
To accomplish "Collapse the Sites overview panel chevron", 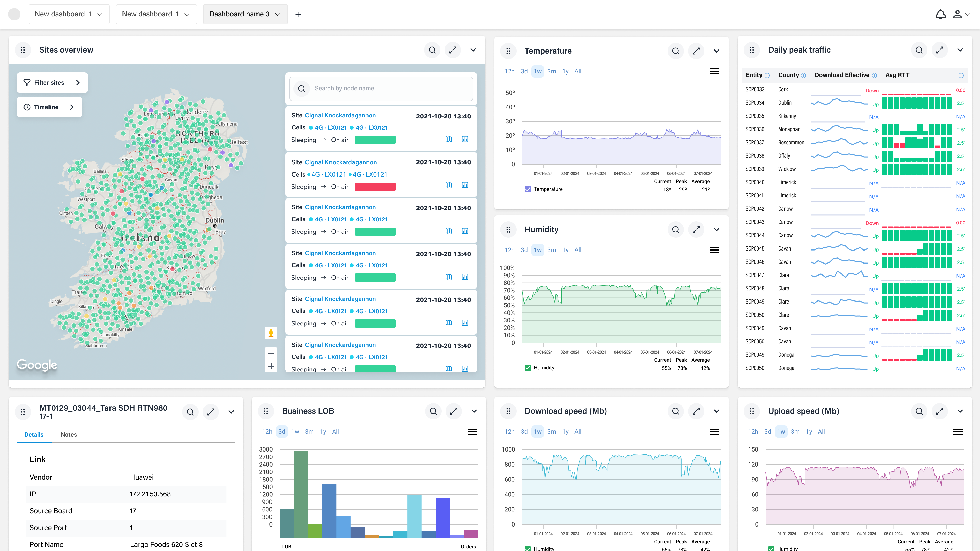I will point(473,50).
